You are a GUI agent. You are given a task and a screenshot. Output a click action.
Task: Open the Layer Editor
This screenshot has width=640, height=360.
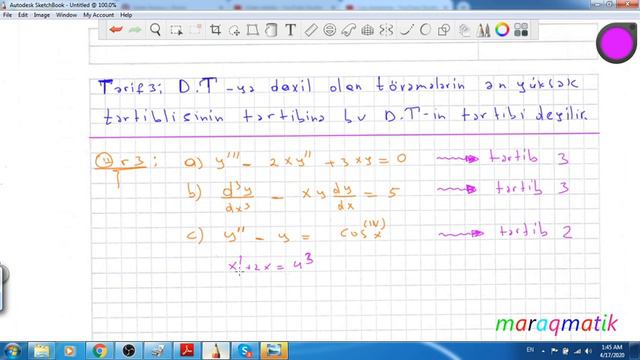click(x=464, y=30)
